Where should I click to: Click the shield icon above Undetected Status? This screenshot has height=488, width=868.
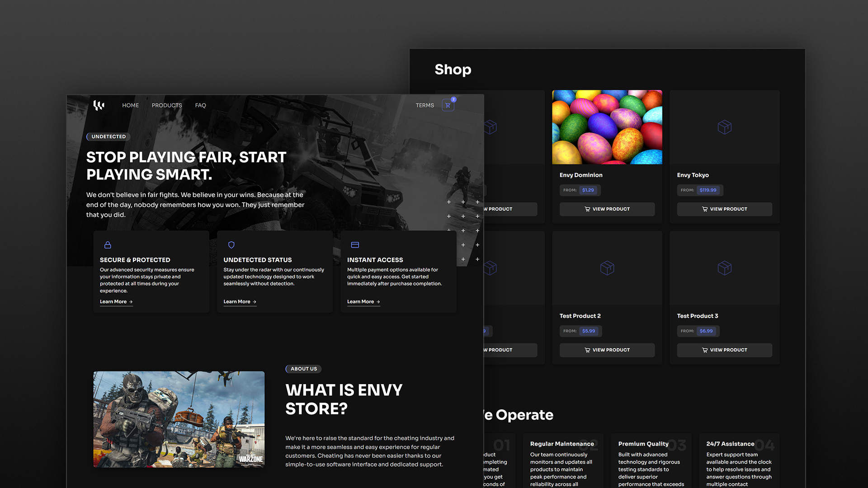pos(231,245)
